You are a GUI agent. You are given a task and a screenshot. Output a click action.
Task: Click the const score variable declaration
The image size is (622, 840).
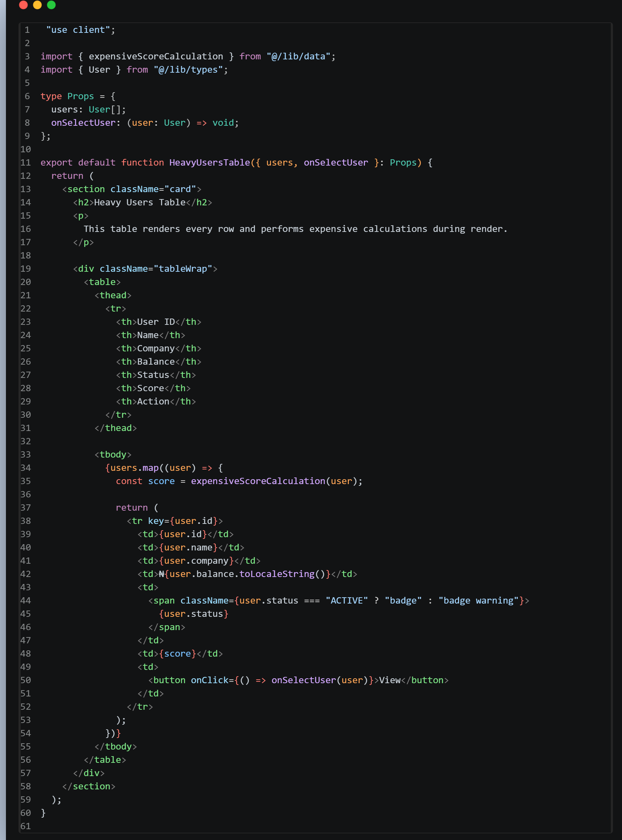coord(145,481)
